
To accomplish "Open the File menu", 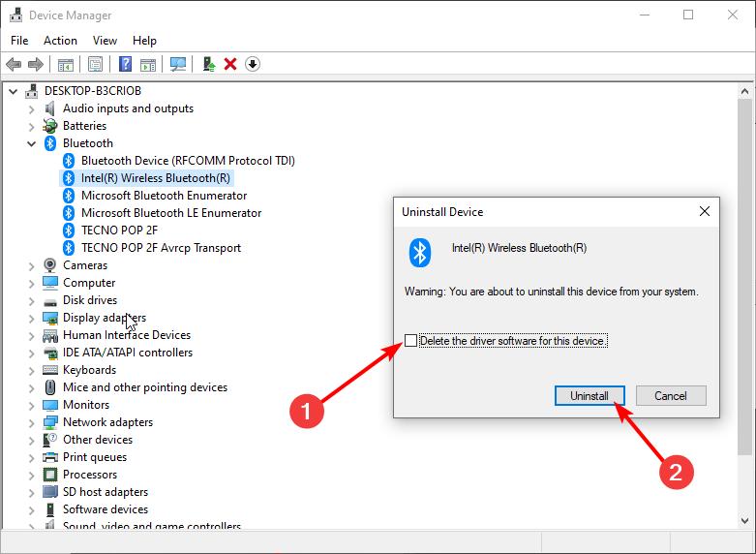I will coord(19,41).
